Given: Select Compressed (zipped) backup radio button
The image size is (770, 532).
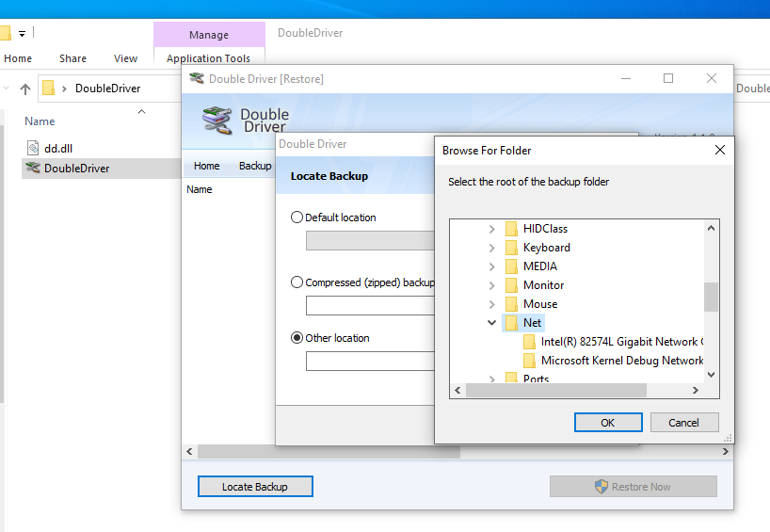Looking at the screenshot, I should click(x=297, y=282).
